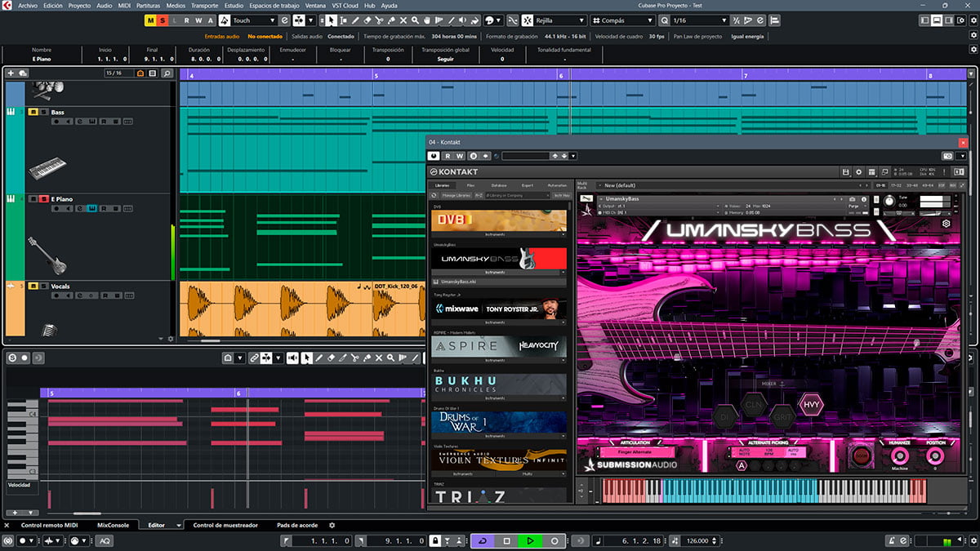The image size is (980, 551).
Task: Add a new track with plus button
Action: pyautogui.click(x=11, y=73)
